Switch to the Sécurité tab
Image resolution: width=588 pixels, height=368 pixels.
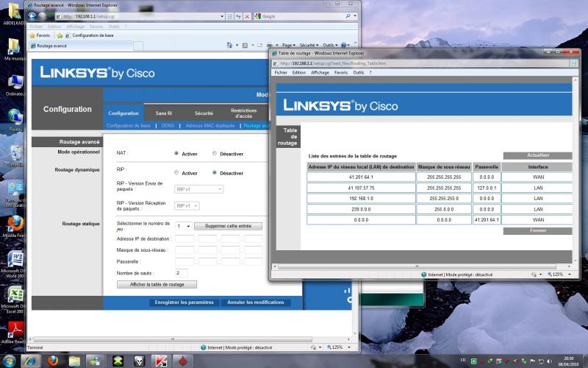click(x=204, y=113)
